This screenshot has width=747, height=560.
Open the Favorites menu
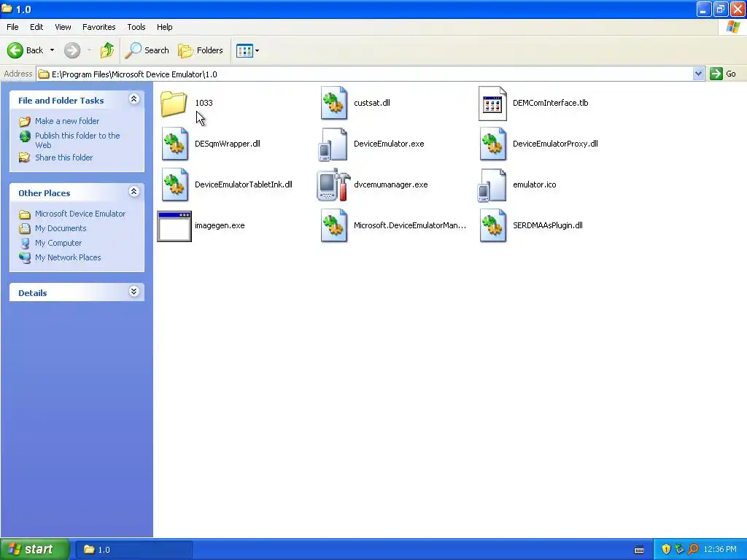(x=99, y=27)
